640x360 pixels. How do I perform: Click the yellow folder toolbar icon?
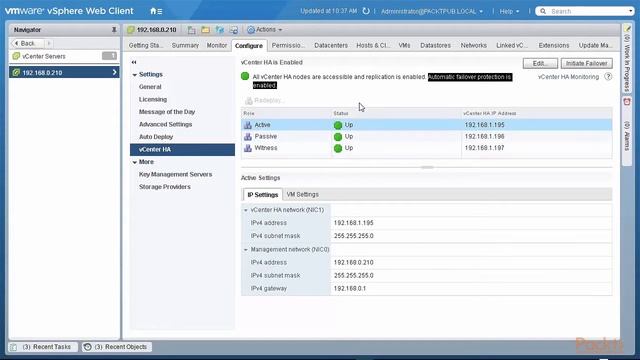205,30
